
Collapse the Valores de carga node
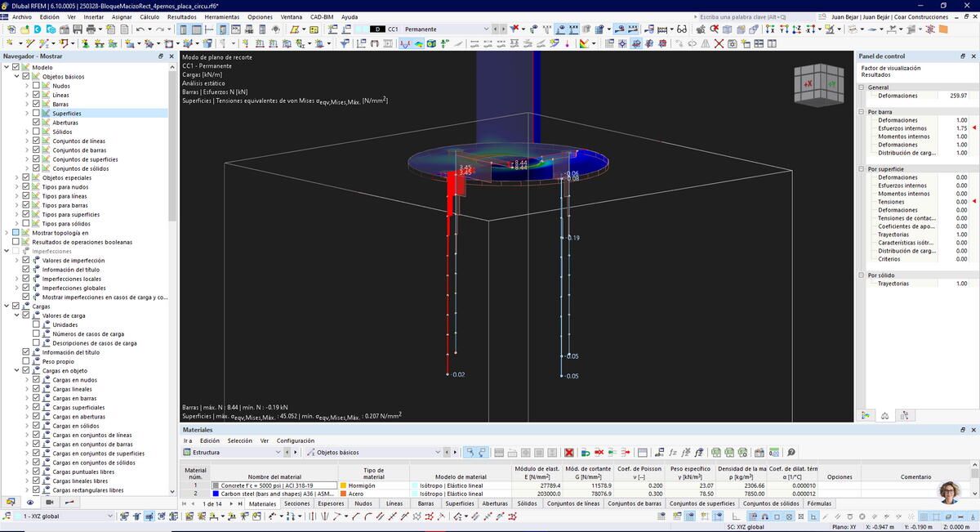click(x=16, y=315)
